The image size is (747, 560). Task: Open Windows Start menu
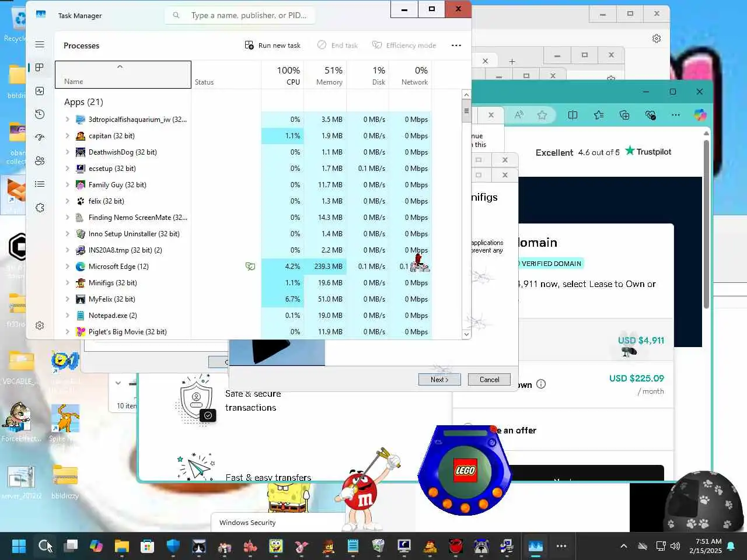click(19, 546)
